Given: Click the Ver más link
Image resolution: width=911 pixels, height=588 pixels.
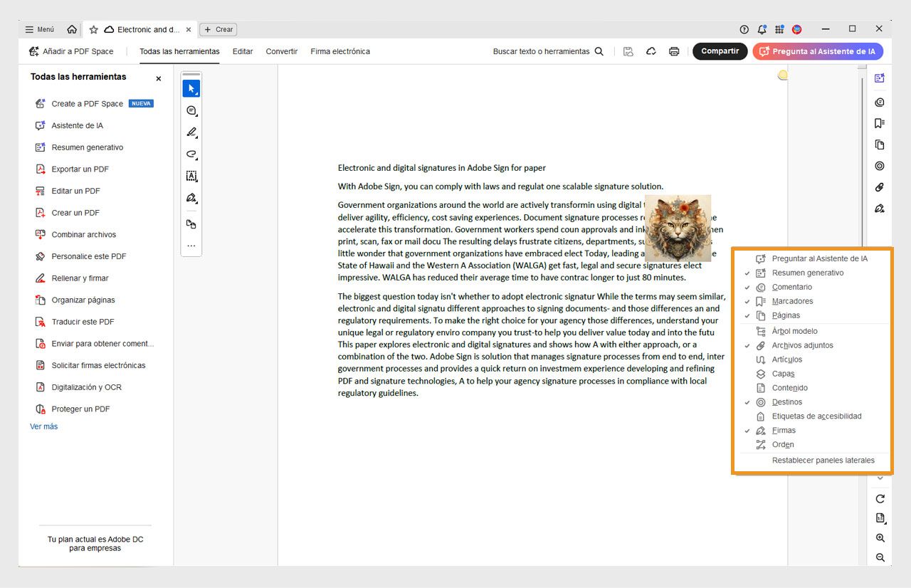Looking at the screenshot, I should (45, 426).
